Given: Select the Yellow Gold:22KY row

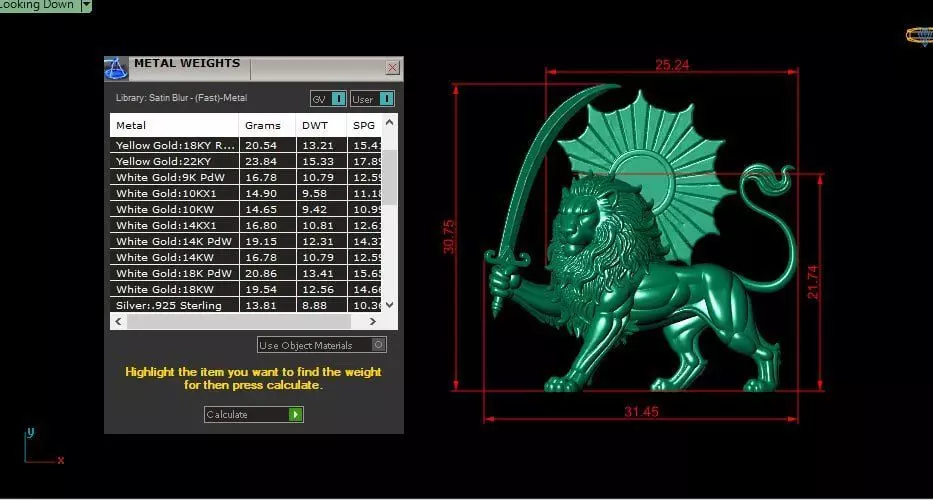Looking at the screenshot, I should [x=246, y=161].
